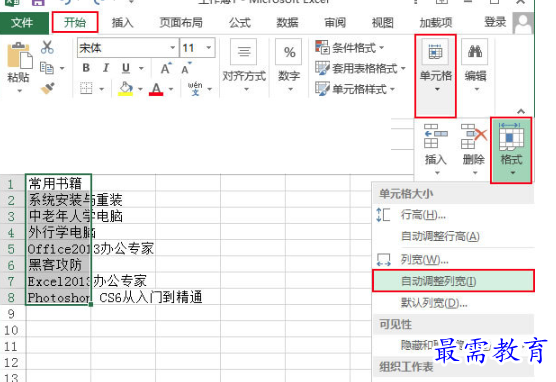Click cell containing Office2013办公专家

[x=58, y=249]
